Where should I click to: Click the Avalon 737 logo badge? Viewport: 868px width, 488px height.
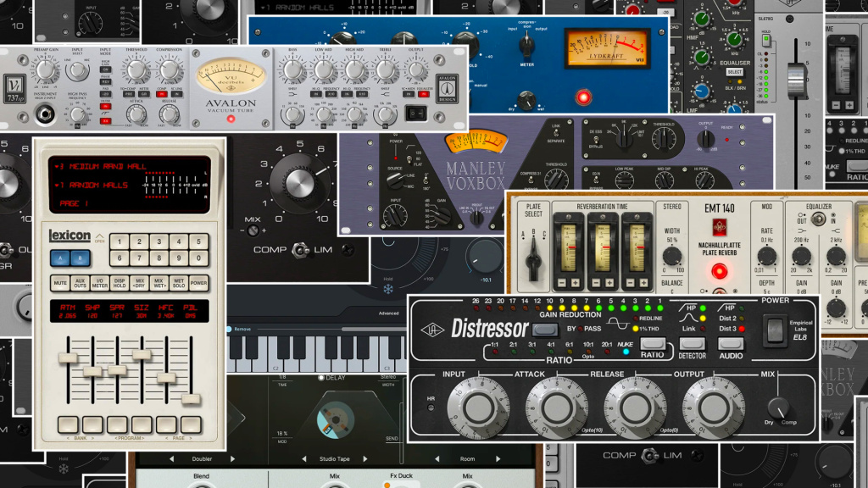14,89
